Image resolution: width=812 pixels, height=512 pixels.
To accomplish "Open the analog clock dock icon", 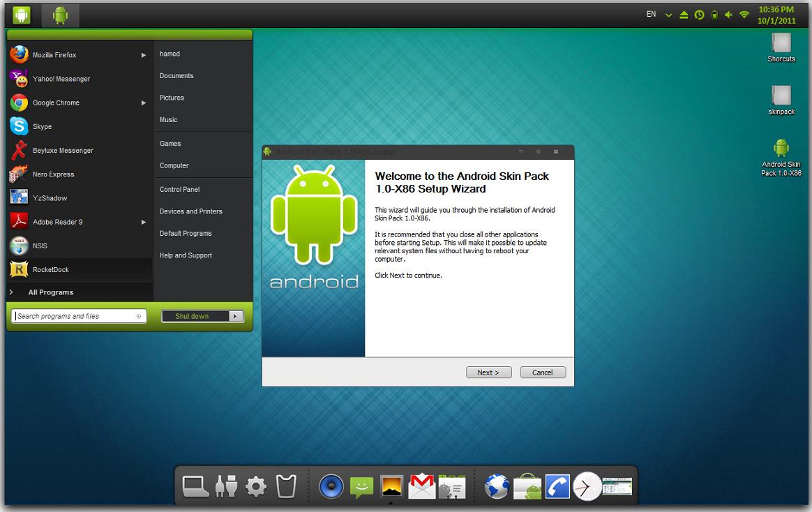I will (x=587, y=486).
